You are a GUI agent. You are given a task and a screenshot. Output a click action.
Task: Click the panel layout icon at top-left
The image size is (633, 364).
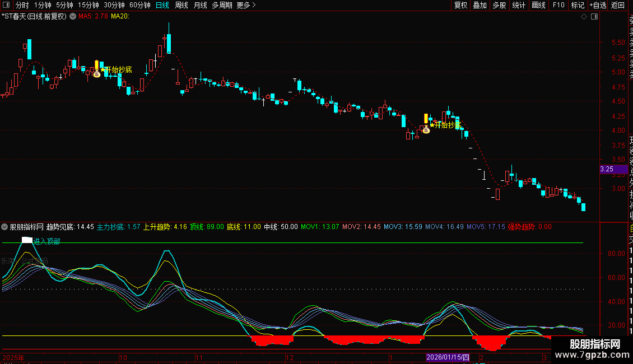[x=6, y=5]
